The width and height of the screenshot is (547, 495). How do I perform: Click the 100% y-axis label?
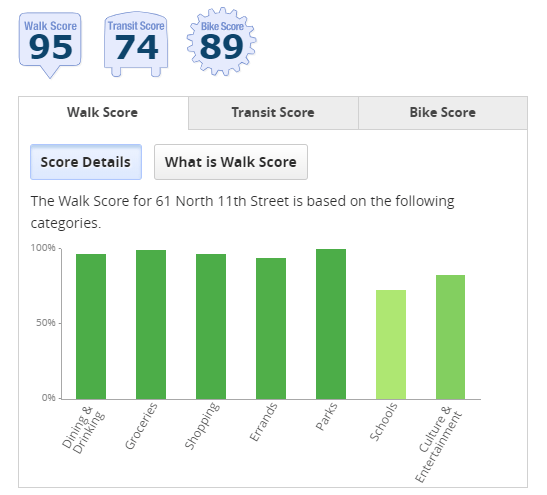coord(43,248)
